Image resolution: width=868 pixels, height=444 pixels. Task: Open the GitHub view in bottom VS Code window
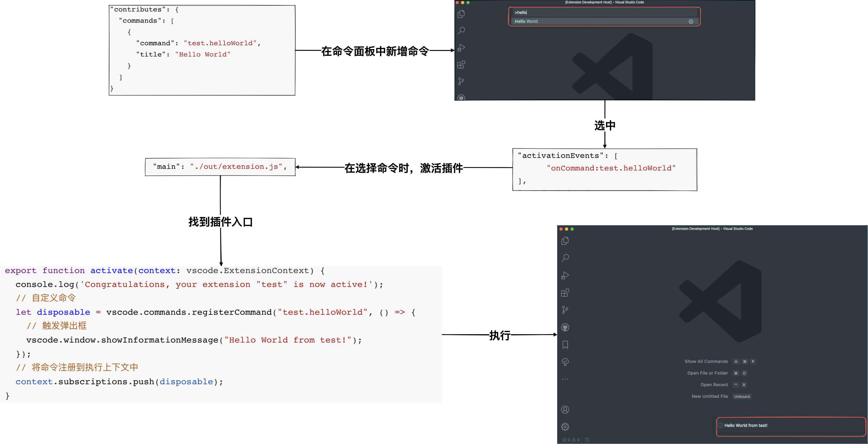point(565,327)
